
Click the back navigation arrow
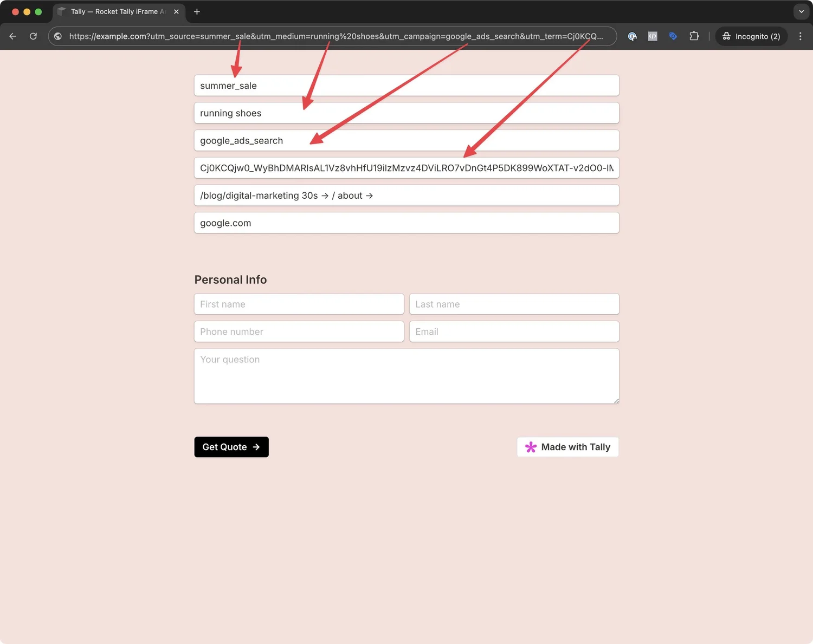pyautogui.click(x=12, y=36)
